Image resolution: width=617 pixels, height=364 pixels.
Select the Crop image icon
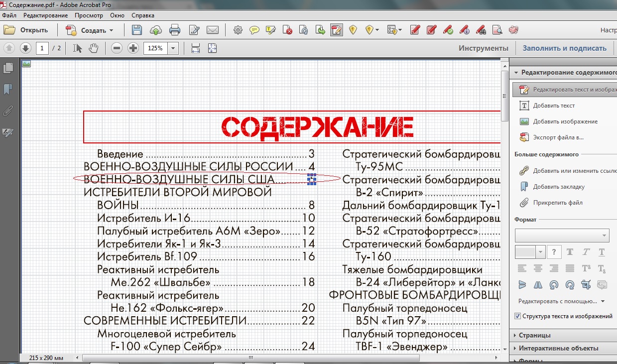pos(586,285)
